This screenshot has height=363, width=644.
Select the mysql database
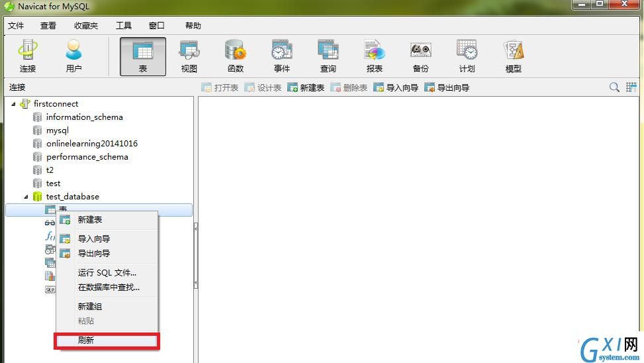click(58, 130)
